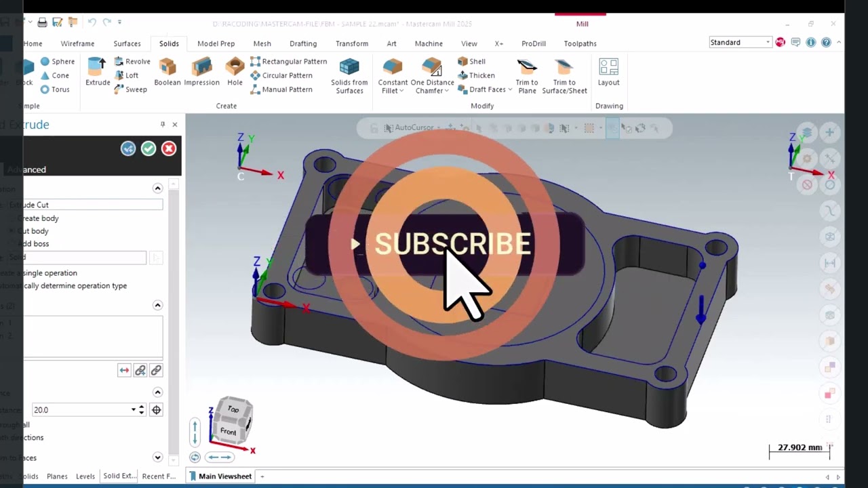Open the Machine ribbon tab
This screenshot has height=488, width=868.
429,43
